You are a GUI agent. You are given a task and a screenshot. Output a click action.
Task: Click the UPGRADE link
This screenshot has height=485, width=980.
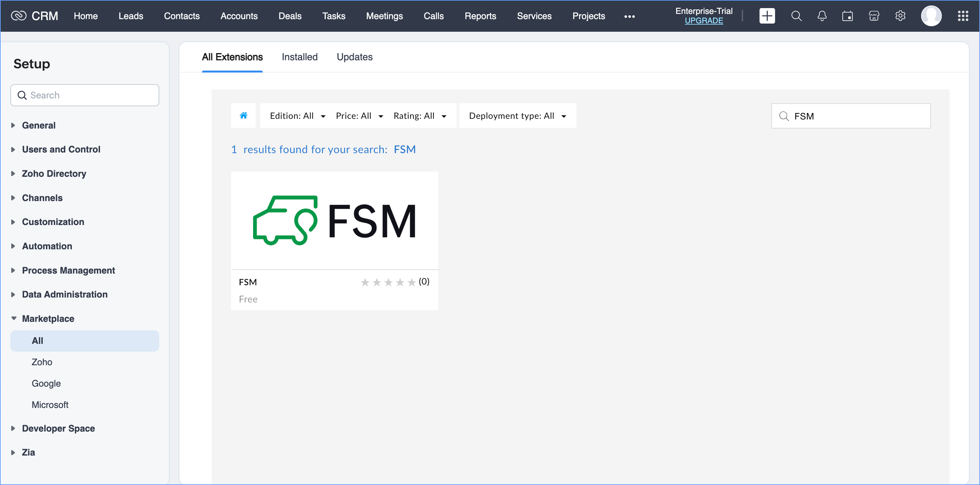pyautogui.click(x=703, y=21)
